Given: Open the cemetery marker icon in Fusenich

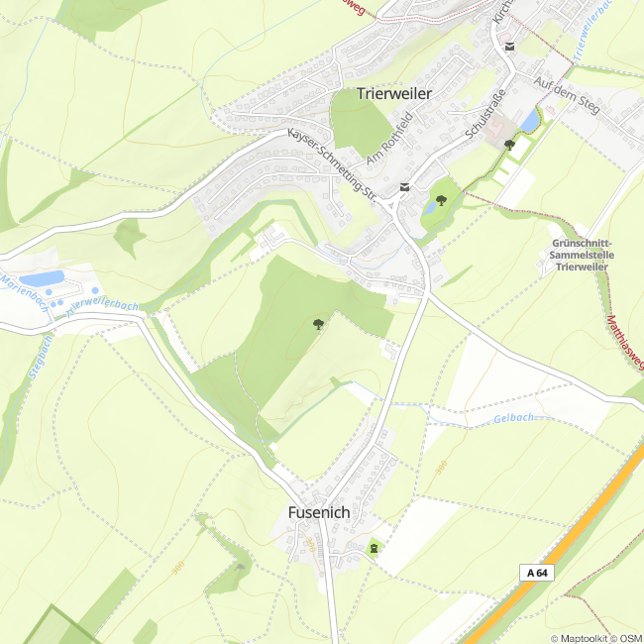Looking at the screenshot, I should 374,548.
